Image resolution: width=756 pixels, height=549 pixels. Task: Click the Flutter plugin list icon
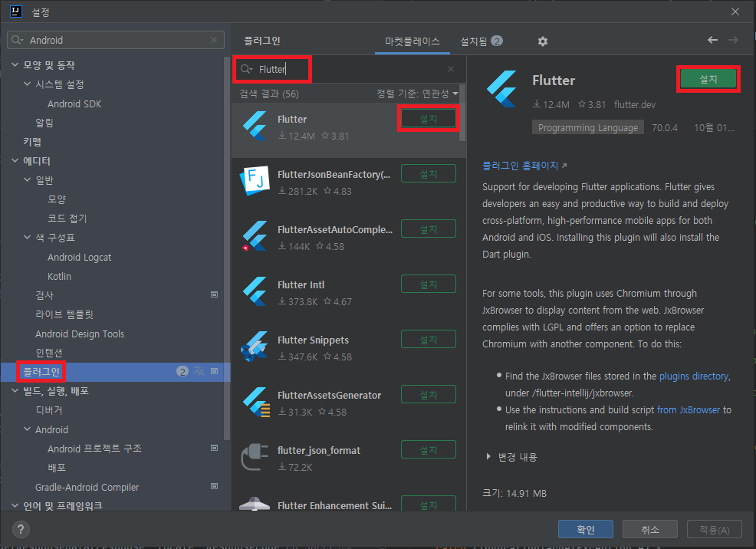click(x=255, y=126)
